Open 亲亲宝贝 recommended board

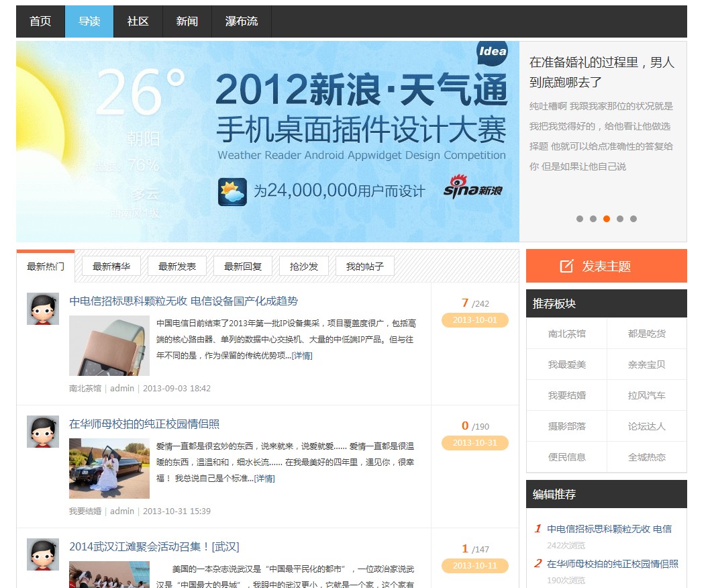point(647,364)
